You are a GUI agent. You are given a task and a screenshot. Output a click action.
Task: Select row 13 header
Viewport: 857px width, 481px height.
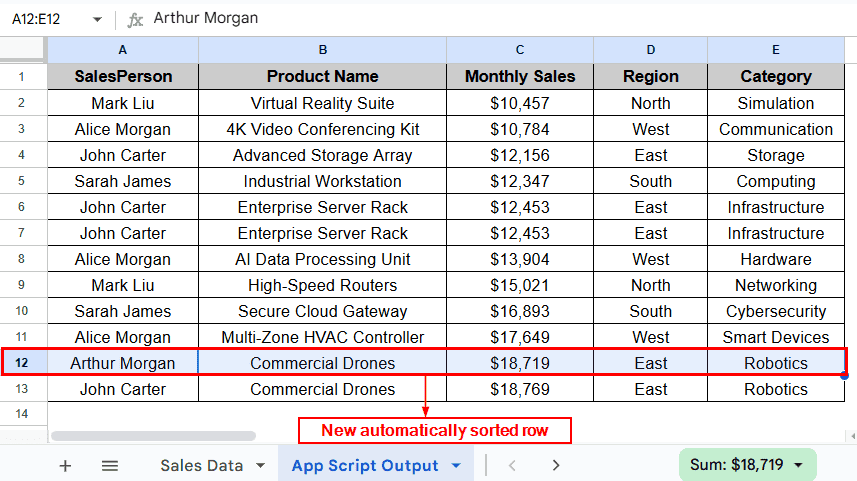point(22,389)
